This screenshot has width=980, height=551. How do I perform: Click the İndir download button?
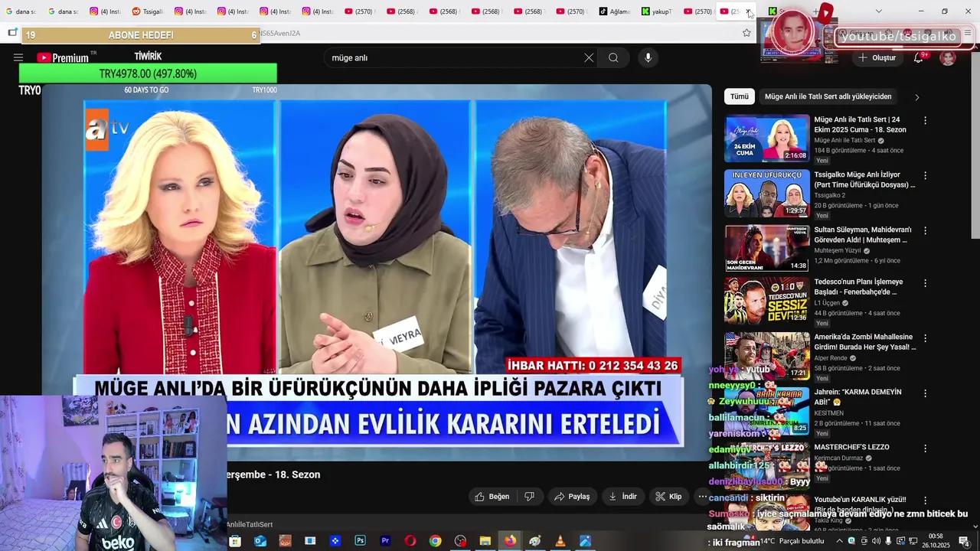[x=622, y=497]
